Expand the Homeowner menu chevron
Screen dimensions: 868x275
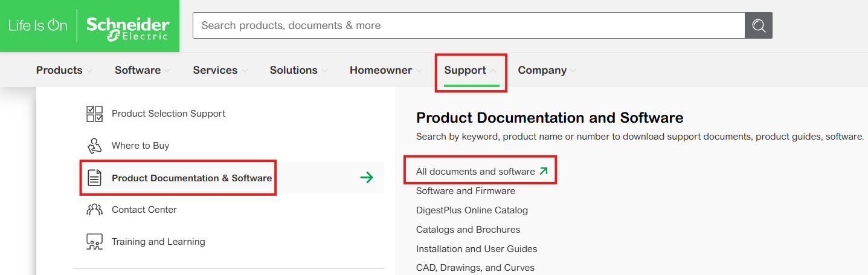pos(419,71)
